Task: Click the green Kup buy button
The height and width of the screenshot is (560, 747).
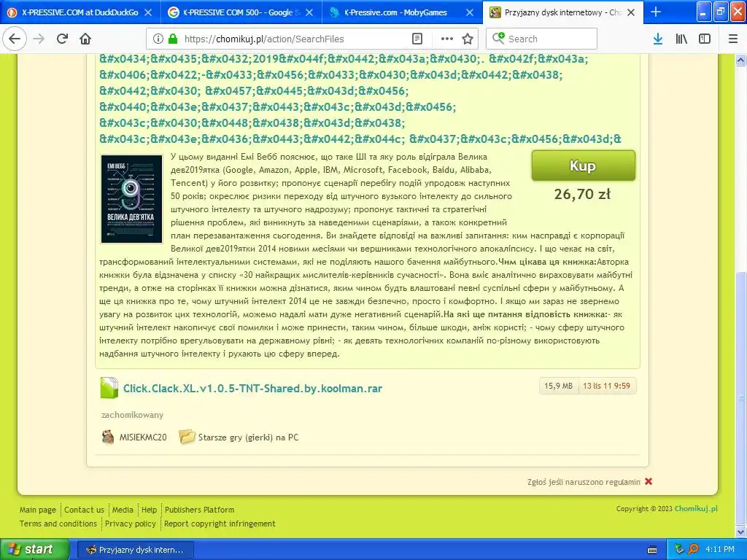Action: point(583,166)
